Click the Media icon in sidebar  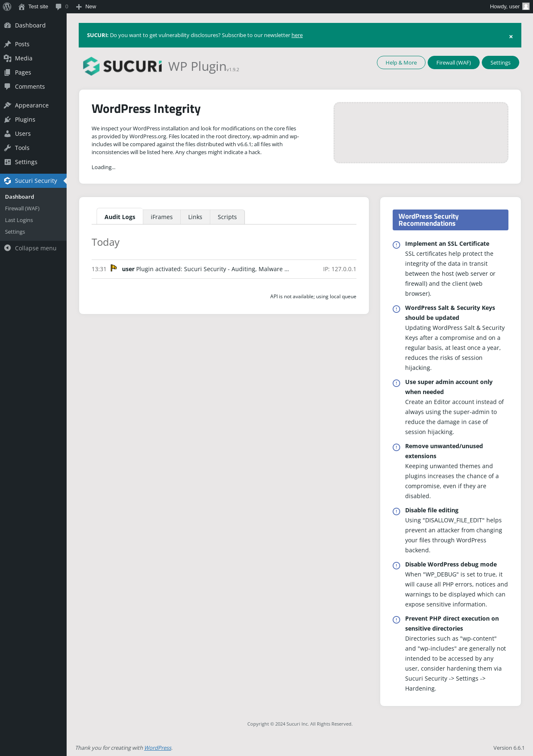7,58
